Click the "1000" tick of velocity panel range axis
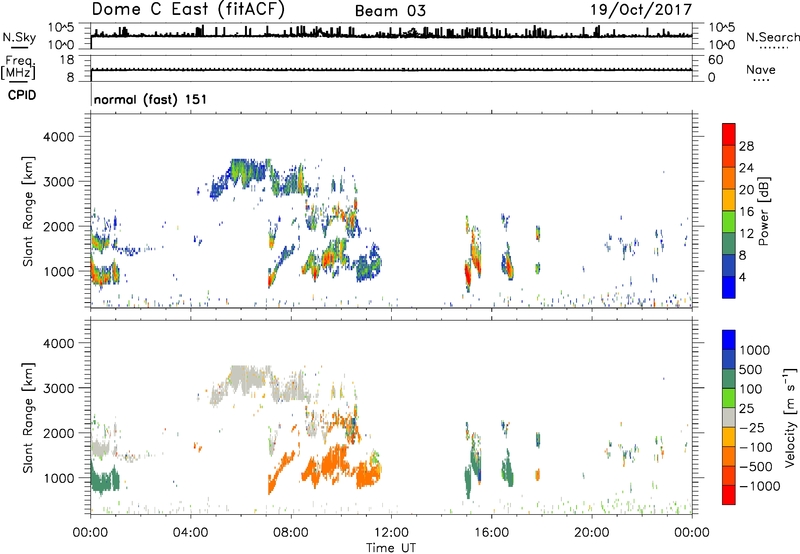800x554 pixels. 59,478
